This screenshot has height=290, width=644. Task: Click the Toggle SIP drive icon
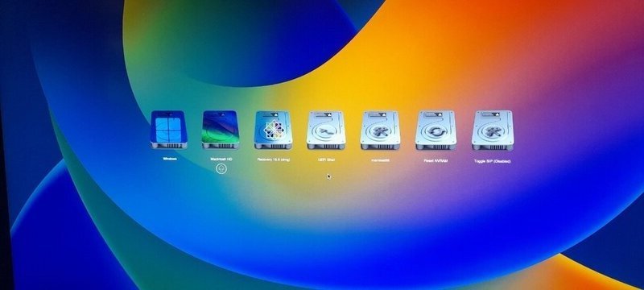[493, 130]
